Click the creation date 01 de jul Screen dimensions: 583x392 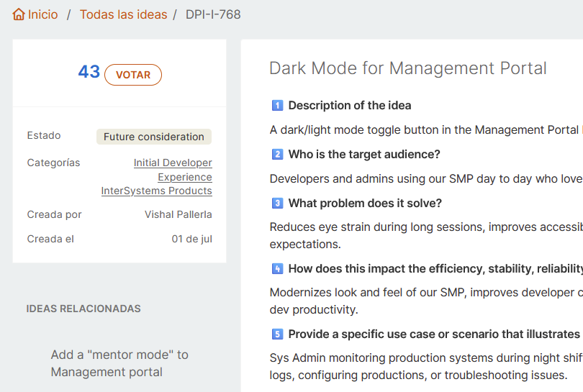tap(191, 239)
